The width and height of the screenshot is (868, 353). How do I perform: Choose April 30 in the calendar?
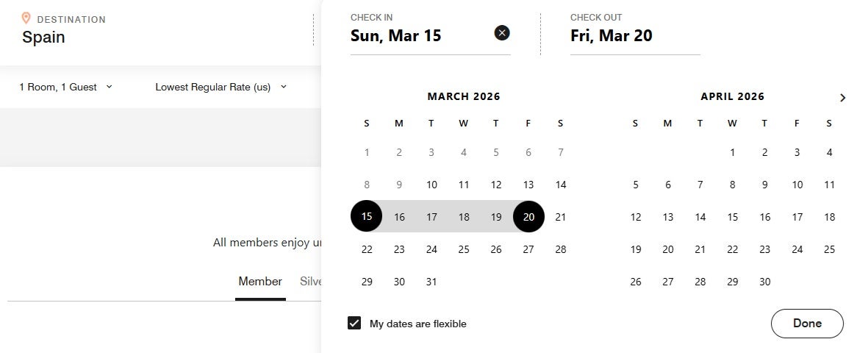tap(764, 282)
